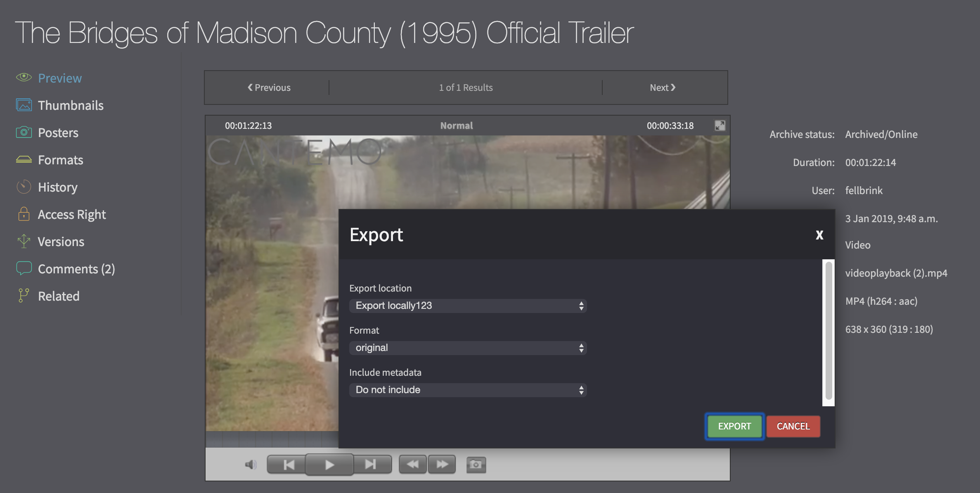Rewind the video playback
This screenshot has width=980, height=493.
413,465
